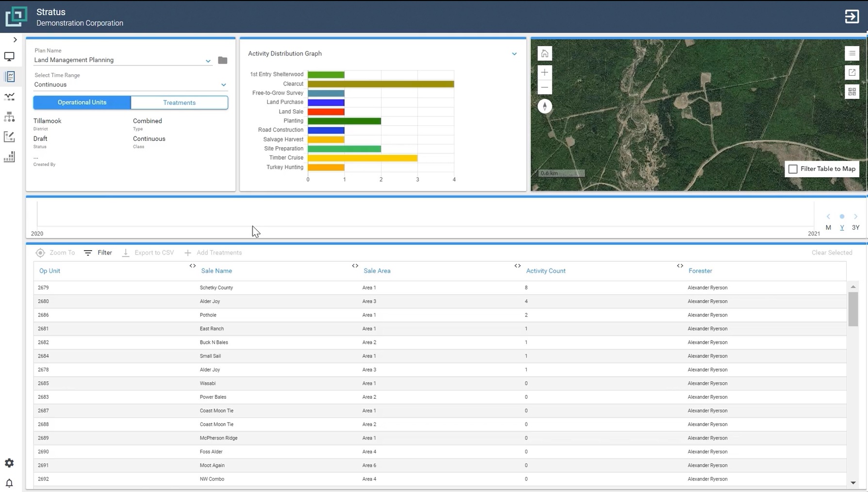
Task: Switch to the 3Y time view
Action: pyautogui.click(x=856, y=227)
